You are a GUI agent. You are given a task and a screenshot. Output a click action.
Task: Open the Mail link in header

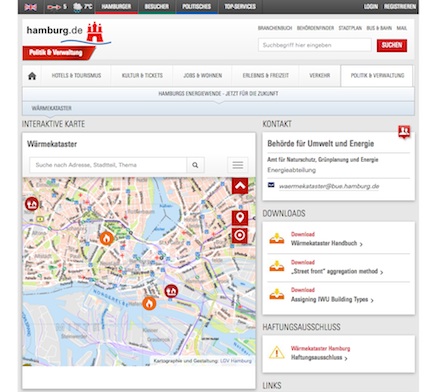pos(402,28)
